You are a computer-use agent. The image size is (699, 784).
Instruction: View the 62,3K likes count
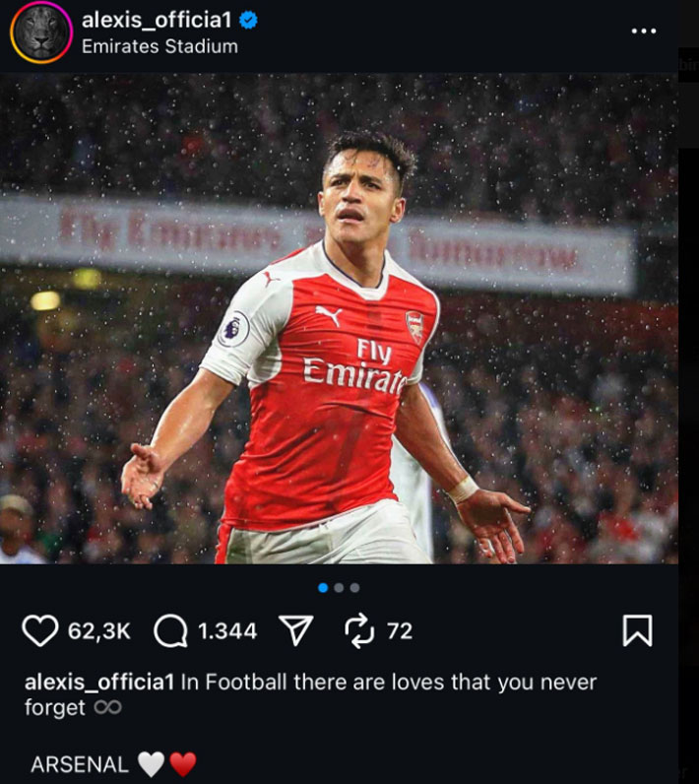tap(98, 631)
